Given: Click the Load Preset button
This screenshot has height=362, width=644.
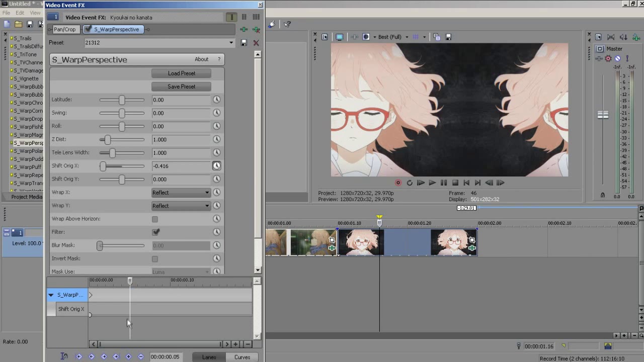Looking at the screenshot, I should (181, 73).
